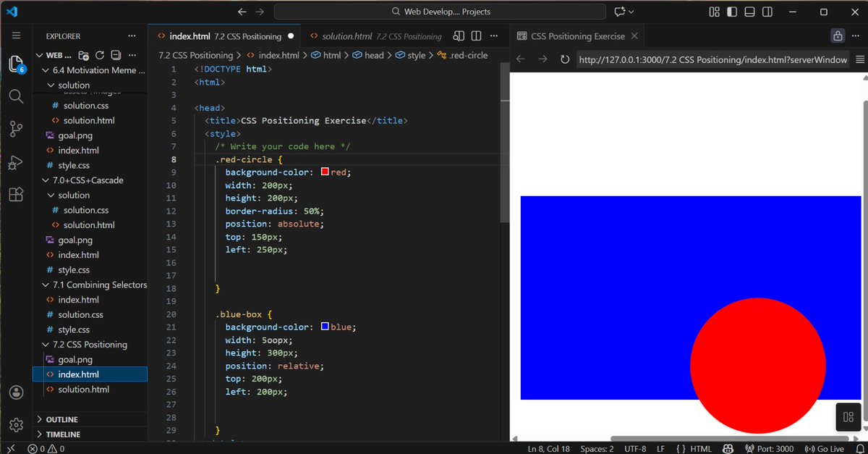Open the Run and Debug panel

(x=16, y=161)
